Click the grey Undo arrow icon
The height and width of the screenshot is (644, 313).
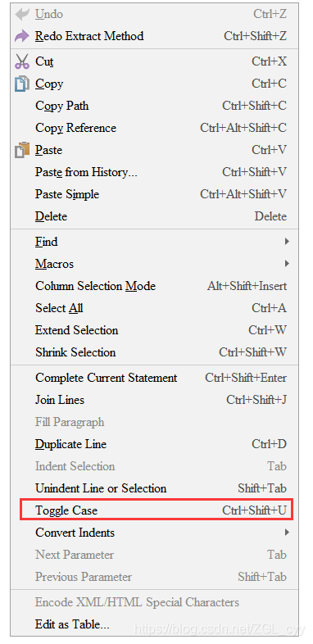(22, 15)
